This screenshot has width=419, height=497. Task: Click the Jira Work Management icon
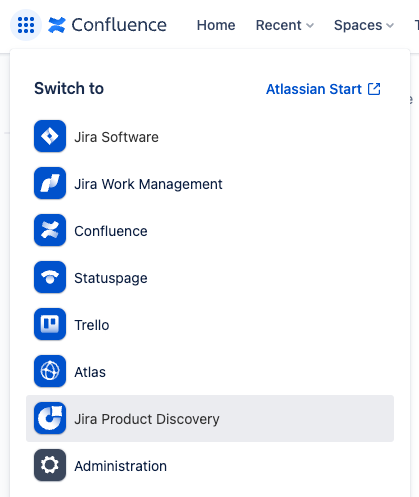(x=50, y=183)
